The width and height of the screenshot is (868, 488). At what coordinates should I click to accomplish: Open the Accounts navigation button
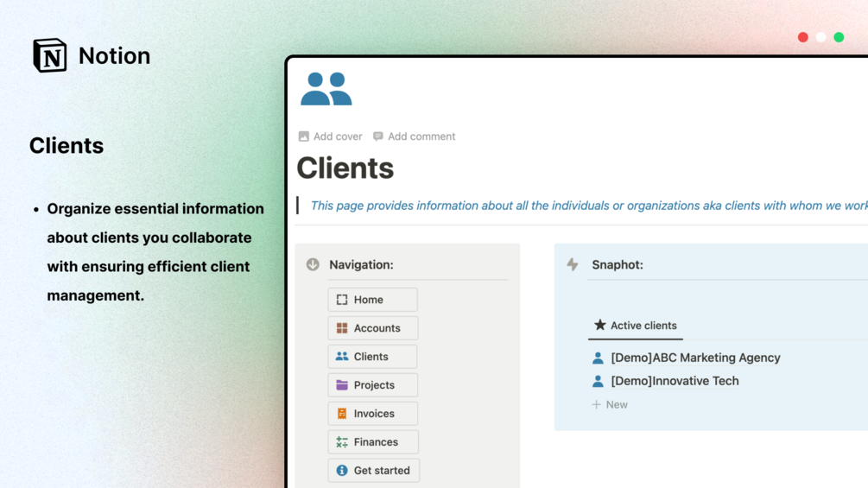click(372, 328)
